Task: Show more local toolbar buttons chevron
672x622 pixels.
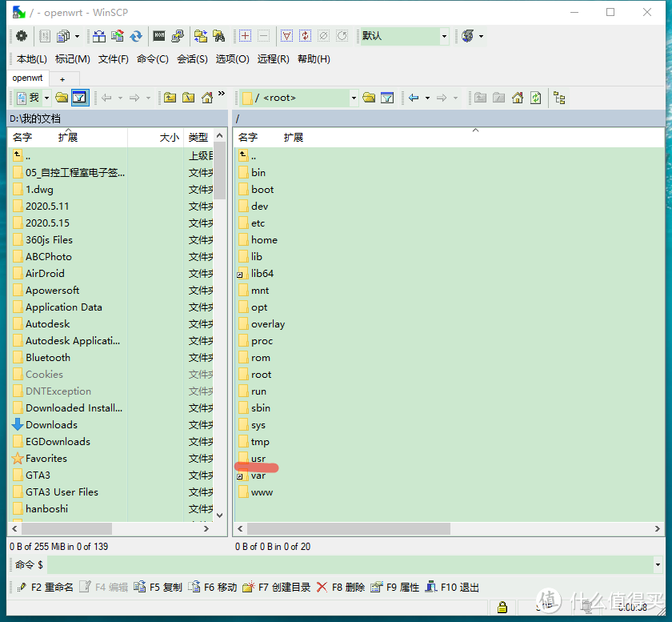Action: pos(222,94)
